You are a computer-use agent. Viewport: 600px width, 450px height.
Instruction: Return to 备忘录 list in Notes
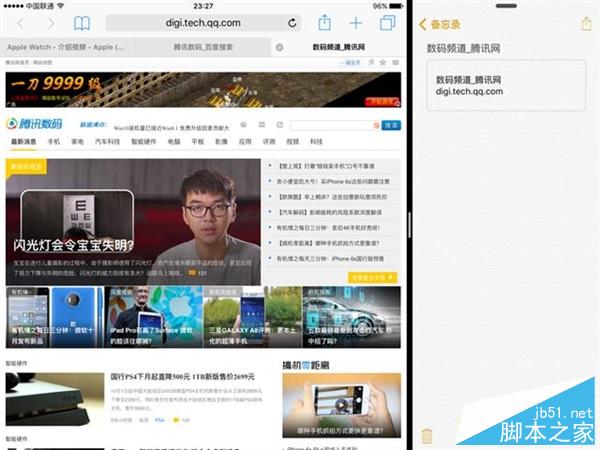(x=439, y=24)
